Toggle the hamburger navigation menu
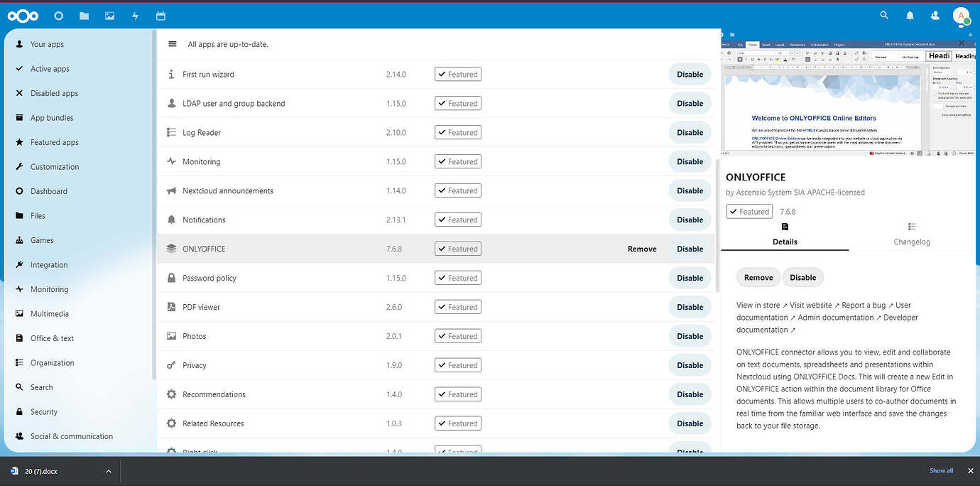Viewport: 980px width, 486px height. [x=172, y=44]
